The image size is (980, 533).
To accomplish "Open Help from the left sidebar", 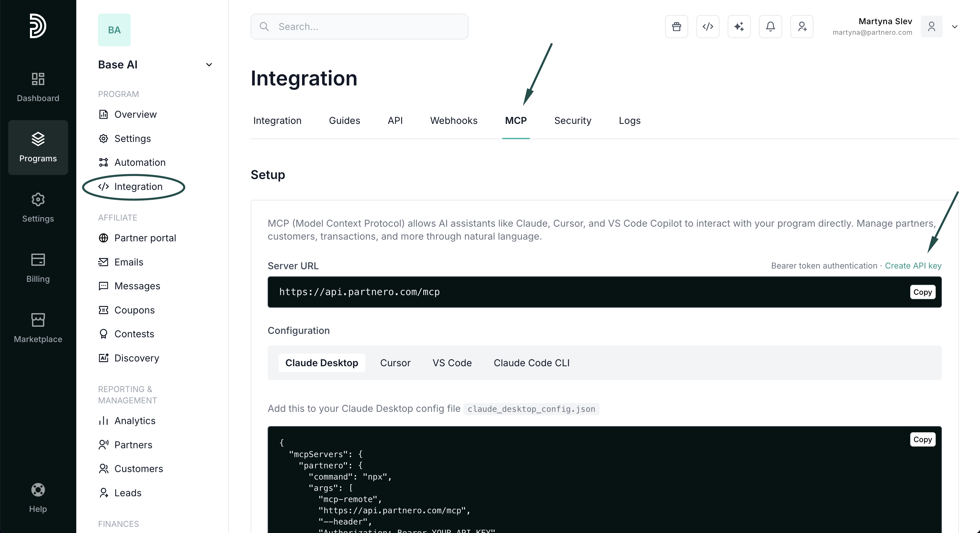I will coord(38,497).
